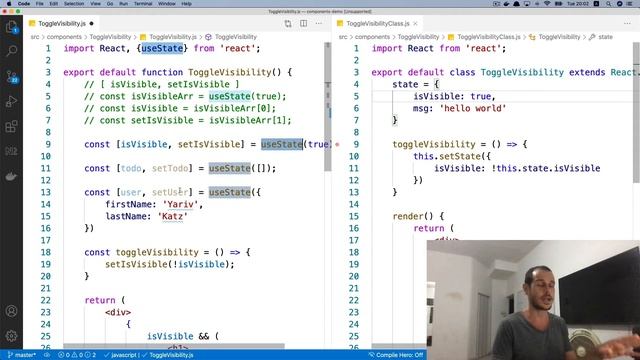Click 'hello world' string in right editor

click(x=473, y=109)
